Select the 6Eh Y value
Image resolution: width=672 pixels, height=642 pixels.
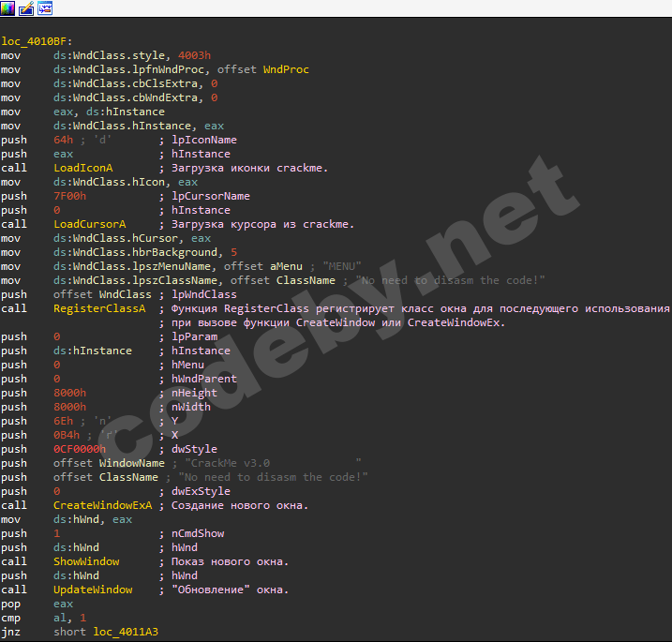64,422
